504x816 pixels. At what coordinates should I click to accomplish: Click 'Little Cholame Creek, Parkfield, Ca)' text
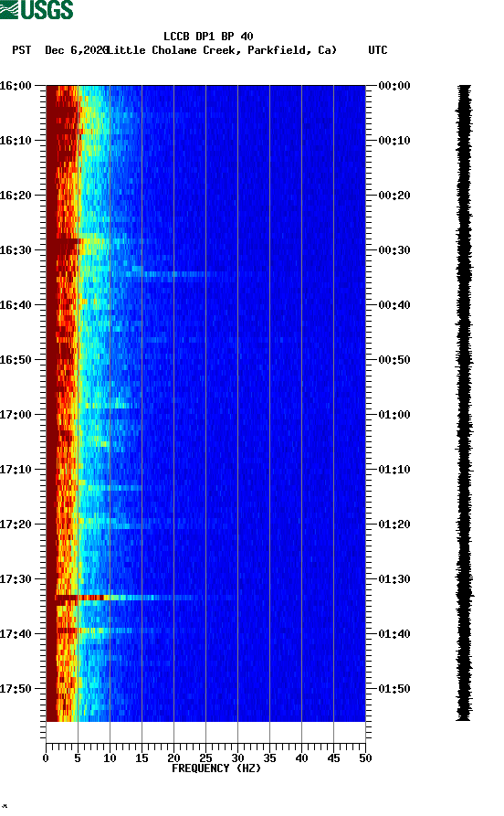pos(222,50)
